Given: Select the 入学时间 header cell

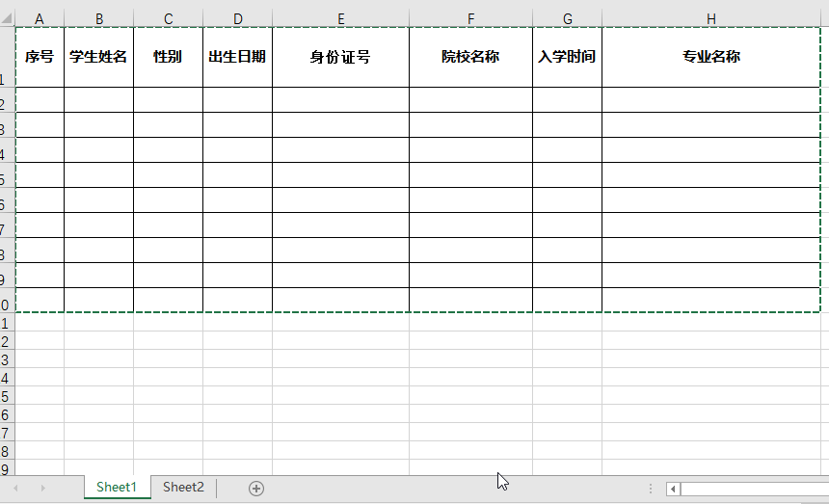Looking at the screenshot, I should (568, 57).
